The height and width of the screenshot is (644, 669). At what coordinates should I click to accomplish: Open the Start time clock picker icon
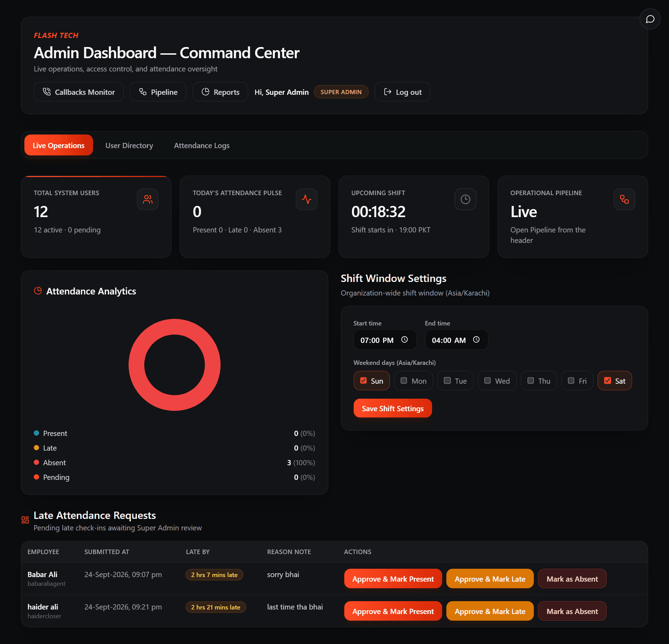click(405, 339)
